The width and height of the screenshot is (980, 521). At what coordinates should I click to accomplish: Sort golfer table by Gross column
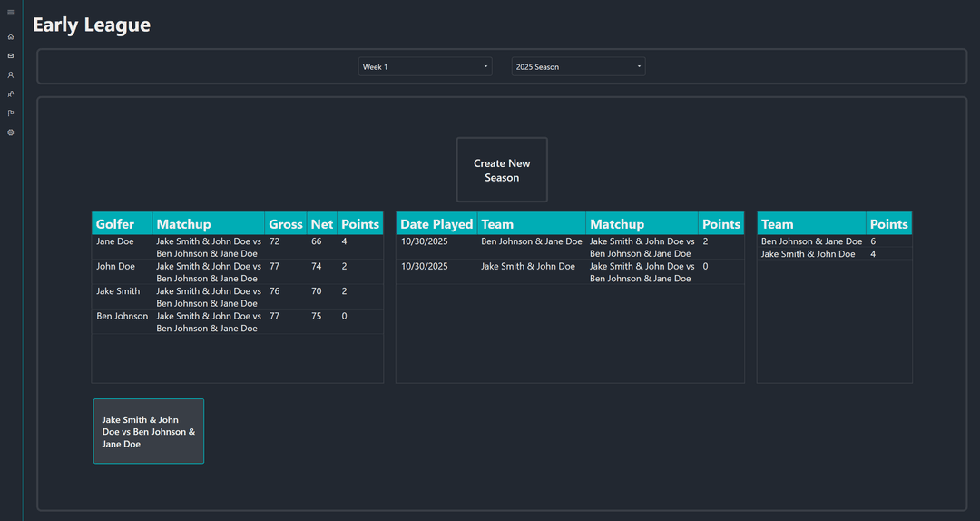[x=286, y=224]
